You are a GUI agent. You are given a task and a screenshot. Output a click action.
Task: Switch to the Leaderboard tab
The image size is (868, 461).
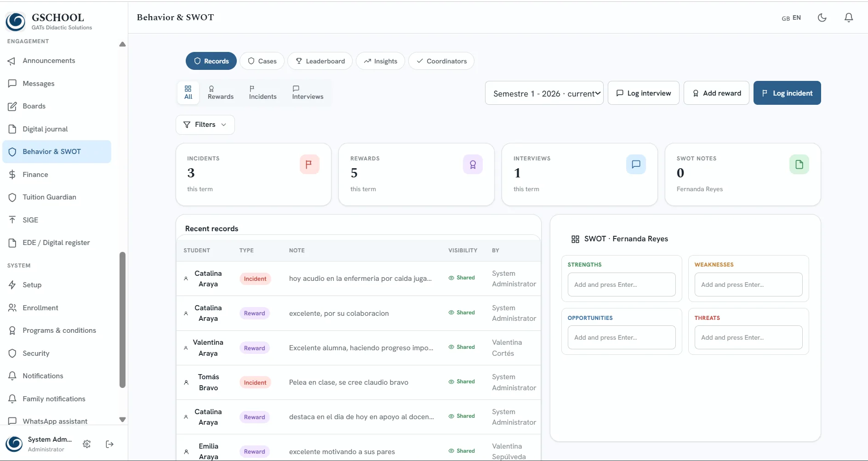[x=320, y=61]
